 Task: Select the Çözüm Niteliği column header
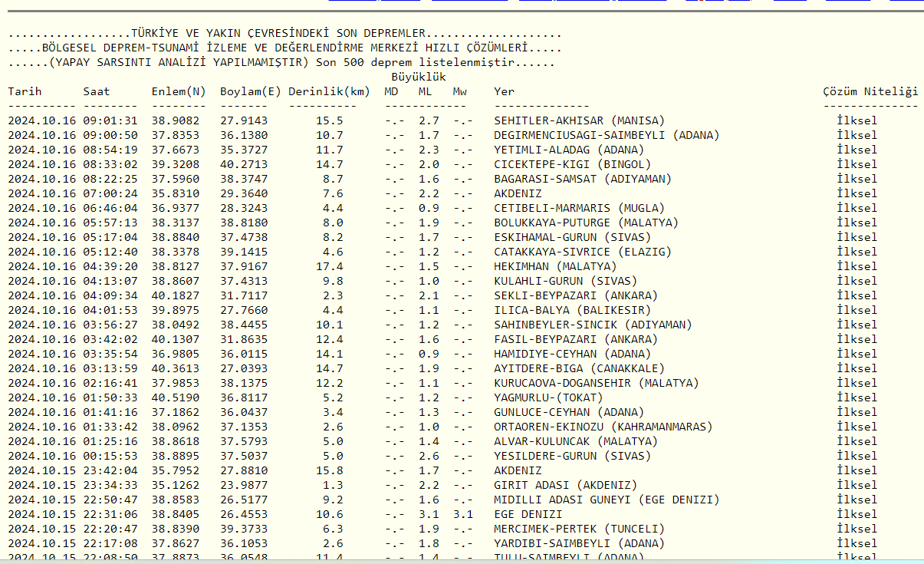870,91
